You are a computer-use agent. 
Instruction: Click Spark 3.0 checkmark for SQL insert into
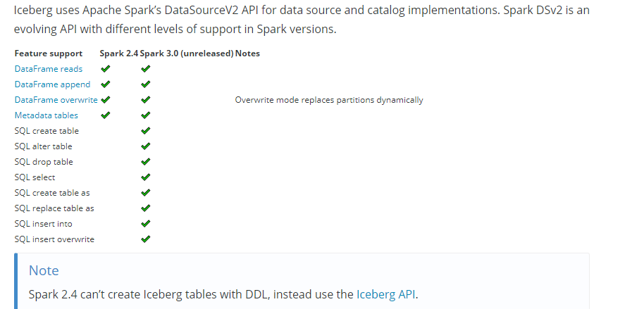click(x=145, y=224)
